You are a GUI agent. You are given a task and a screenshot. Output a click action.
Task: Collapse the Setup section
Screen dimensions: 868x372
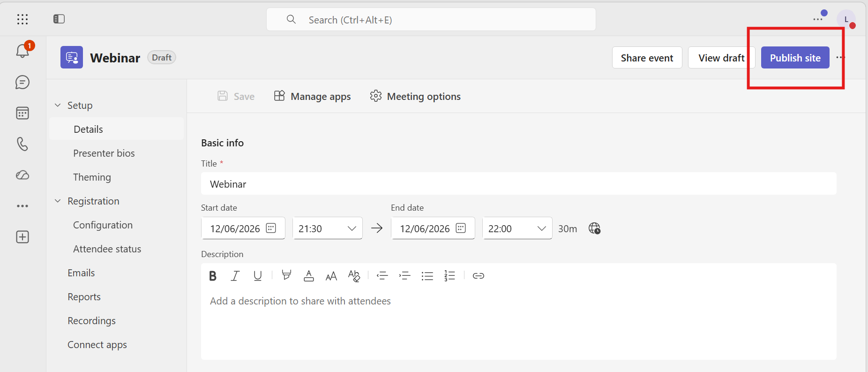point(58,105)
